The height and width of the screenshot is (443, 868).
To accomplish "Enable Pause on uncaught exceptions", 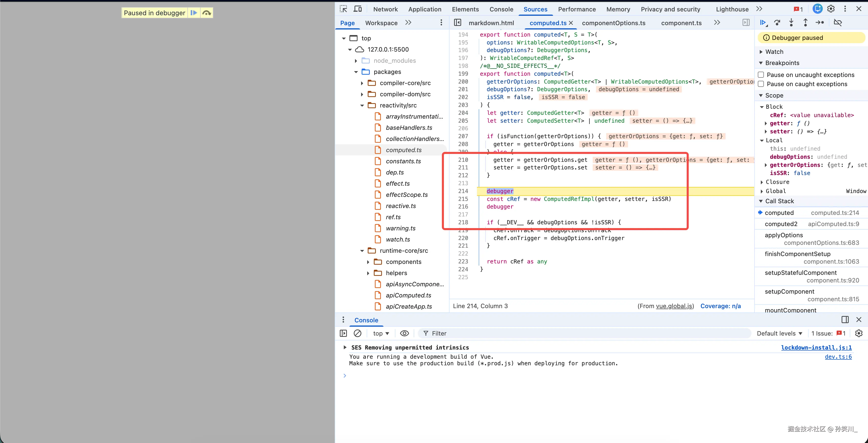I will [761, 75].
